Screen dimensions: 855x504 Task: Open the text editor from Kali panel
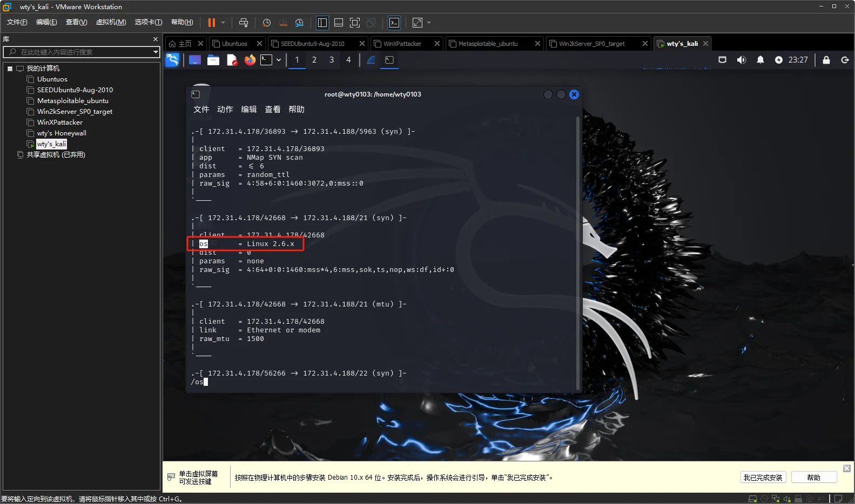(x=232, y=60)
